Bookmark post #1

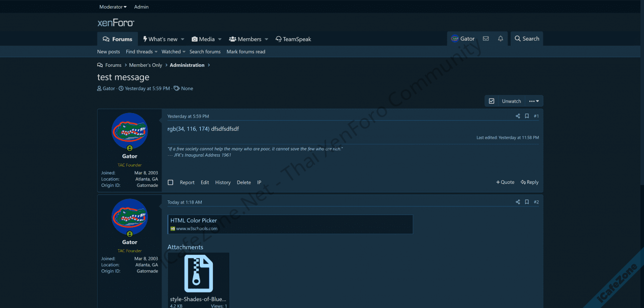527,116
